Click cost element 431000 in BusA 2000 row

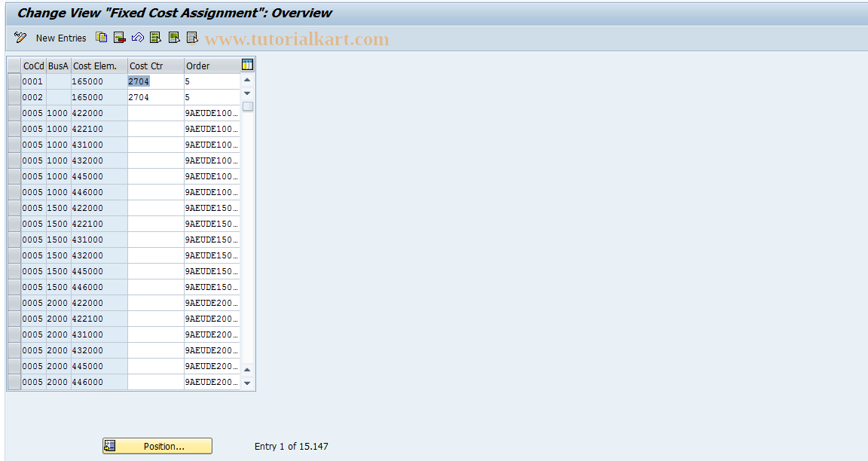pos(99,334)
